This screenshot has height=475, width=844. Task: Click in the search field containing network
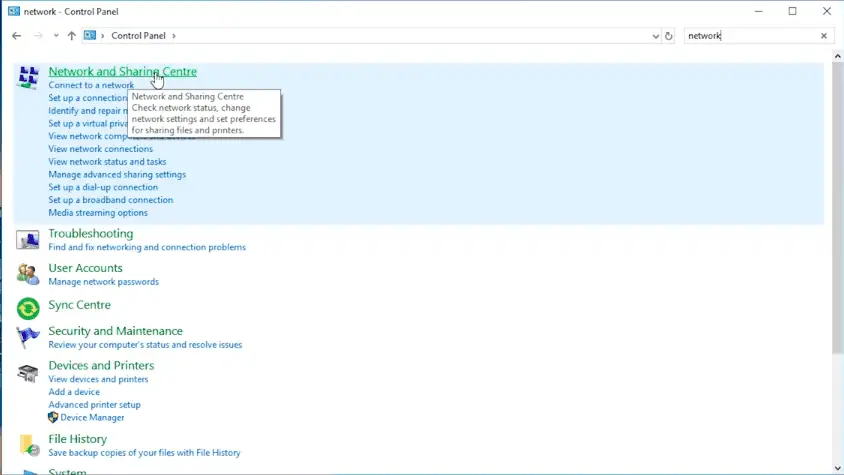751,36
